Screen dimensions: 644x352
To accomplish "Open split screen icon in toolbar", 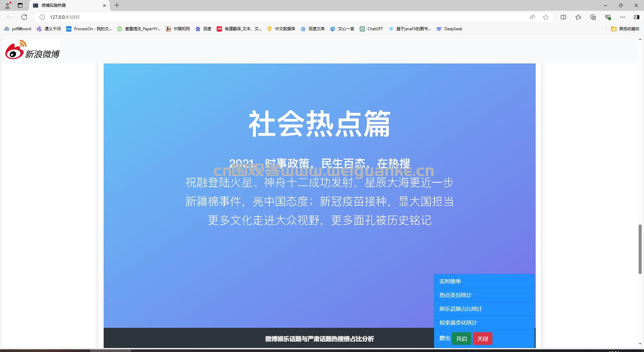I will click(563, 17).
